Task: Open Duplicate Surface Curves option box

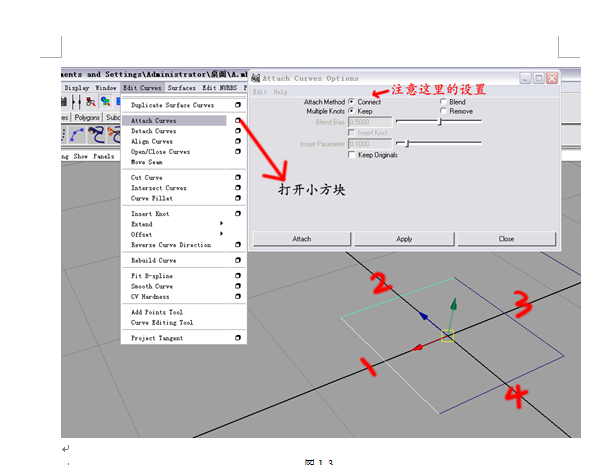Action: [x=238, y=105]
